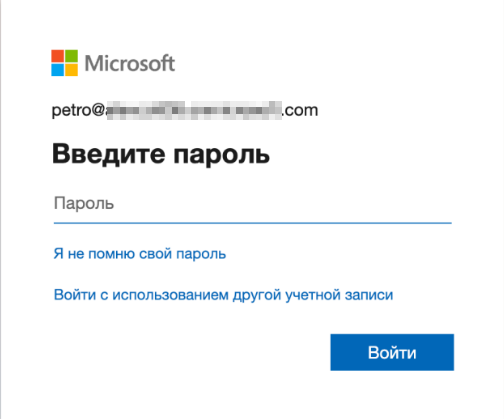Click the gray Пароль placeholder text
The image size is (504, 419).
point(84,203)
